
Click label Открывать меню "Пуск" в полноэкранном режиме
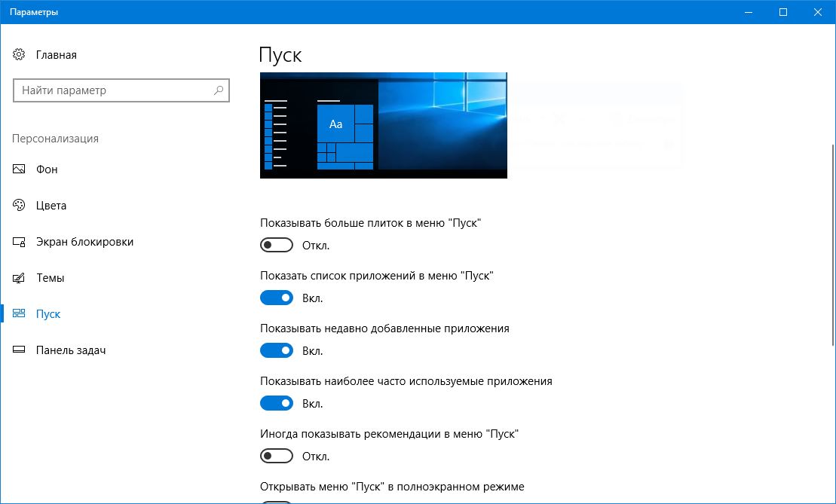pyautogui.click(x=393, y=487)
